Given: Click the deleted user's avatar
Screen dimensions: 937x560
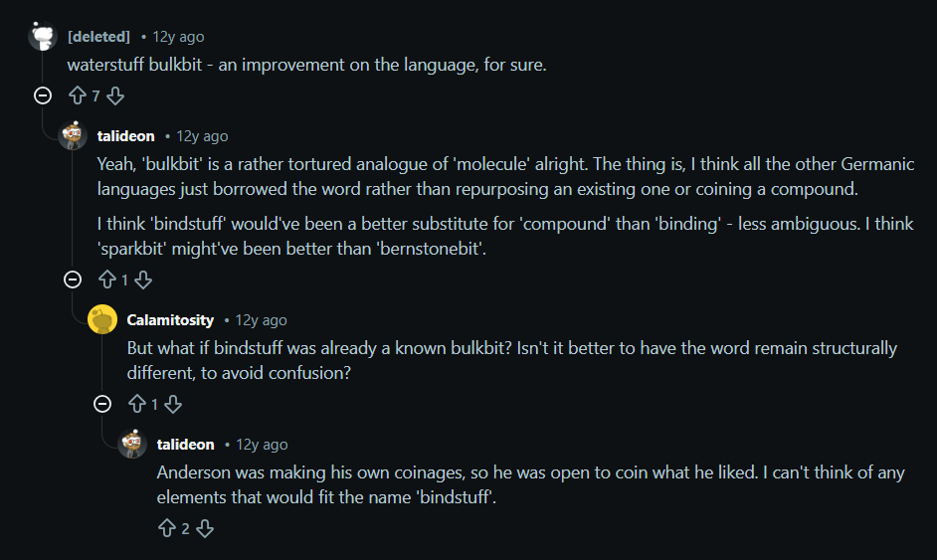Looking at the screenshot, I should pos(43,37).
